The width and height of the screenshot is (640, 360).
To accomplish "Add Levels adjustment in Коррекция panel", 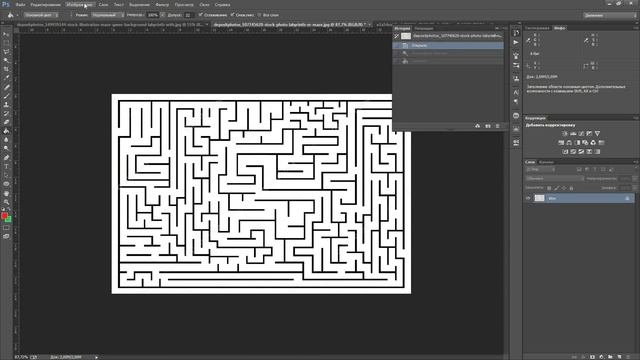I will (x=573, y=133).
